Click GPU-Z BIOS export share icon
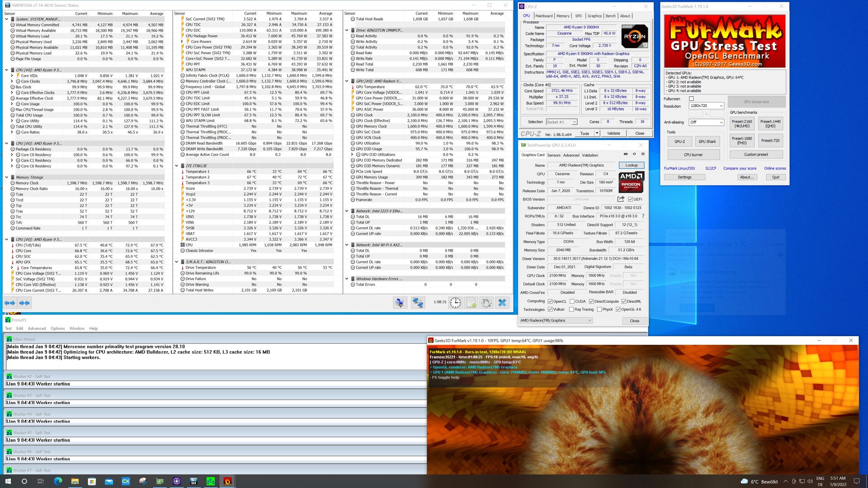This screenshot has height=488, width=868. coord(621,199)
